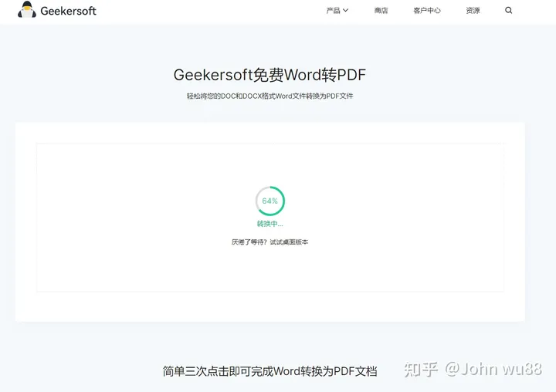Open the 资源 navigation item
556x392 pixels.
point(473,10)
